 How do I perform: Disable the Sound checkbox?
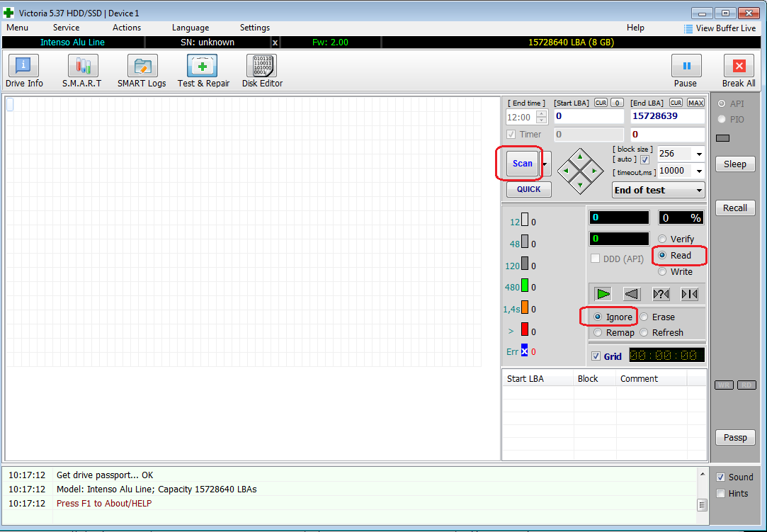pyautogui.click(x=720, y=477)
